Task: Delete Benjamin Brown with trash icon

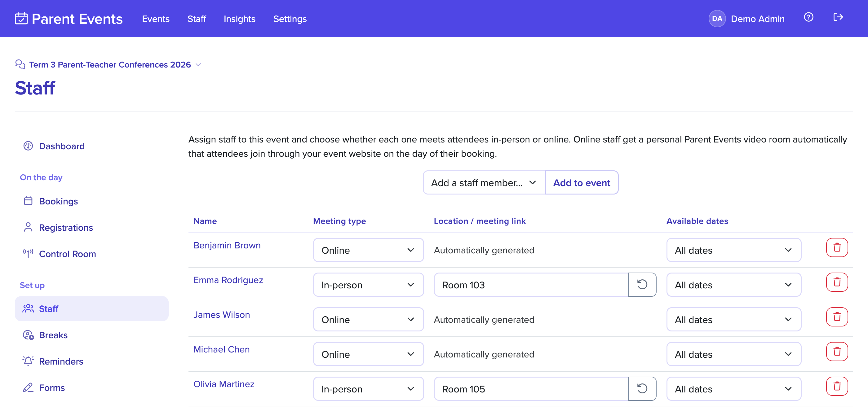Action: pyautogui.click(x=837, y=247)
